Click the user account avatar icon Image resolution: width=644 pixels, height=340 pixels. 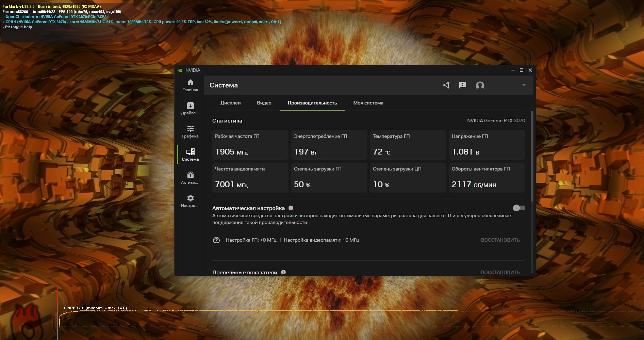tap(480, 85)
